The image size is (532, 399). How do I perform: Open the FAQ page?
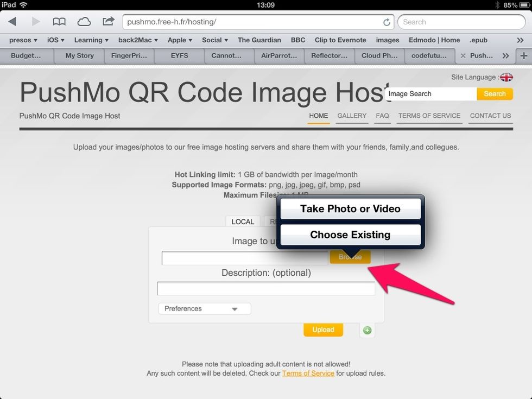382,116
